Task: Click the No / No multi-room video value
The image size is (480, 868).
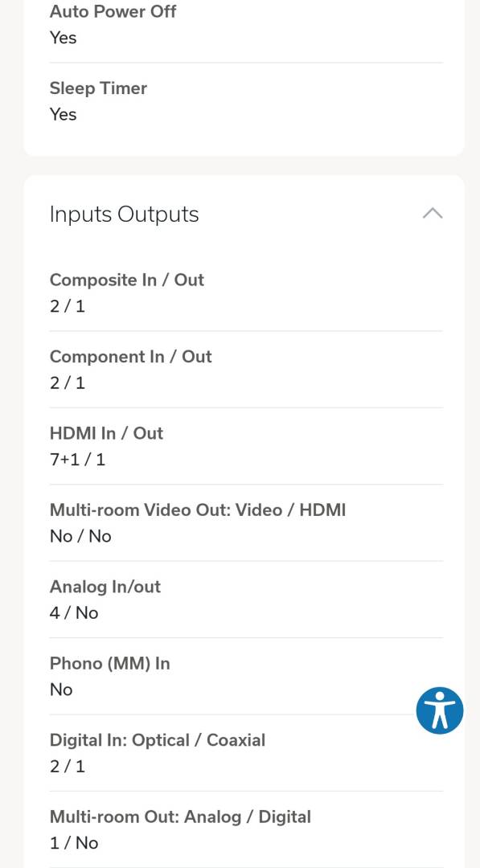Action: click(81, 536)
